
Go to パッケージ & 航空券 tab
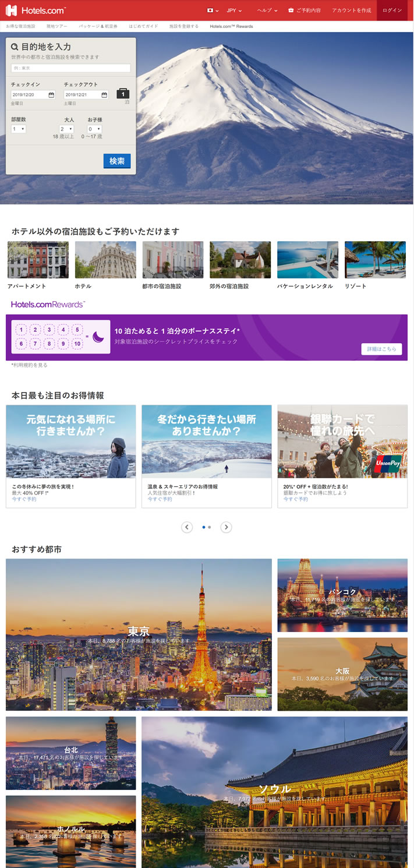[x=98, y=26]
